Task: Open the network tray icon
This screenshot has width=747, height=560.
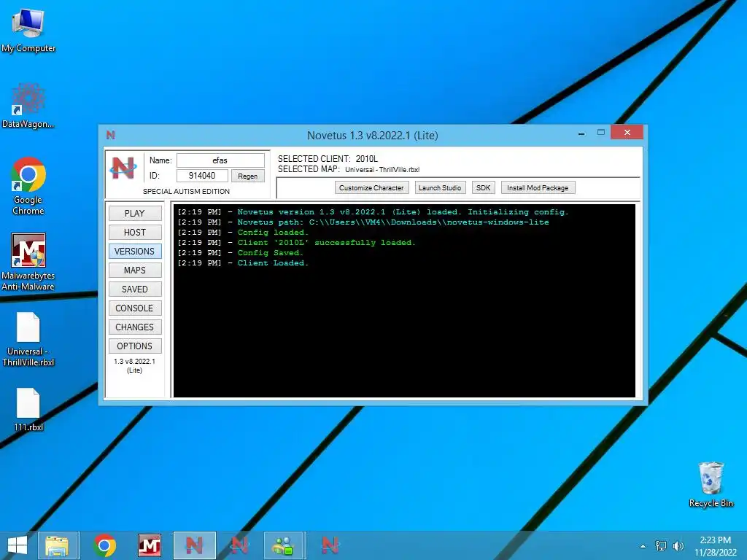Action: tap(661, 546)
